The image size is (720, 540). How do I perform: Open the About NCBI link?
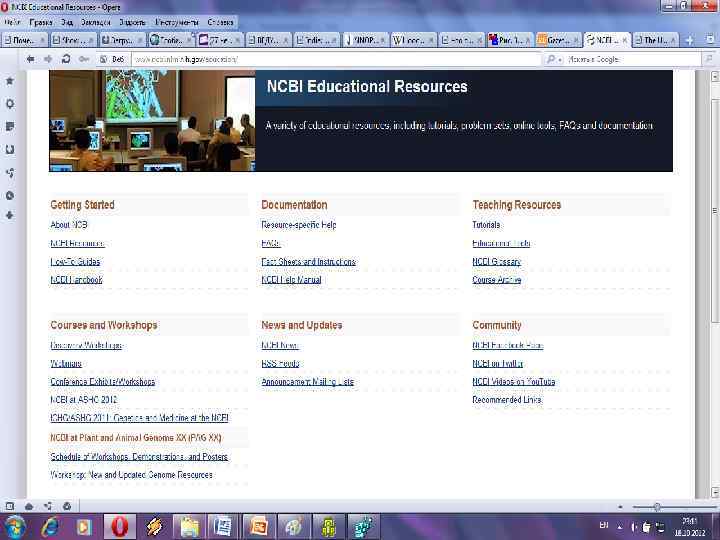tap(69, 225)
